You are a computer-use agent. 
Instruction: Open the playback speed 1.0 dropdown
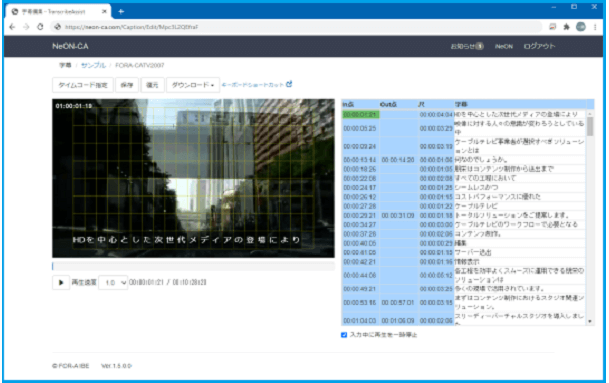pyautogui.click(x=113, y=282)
